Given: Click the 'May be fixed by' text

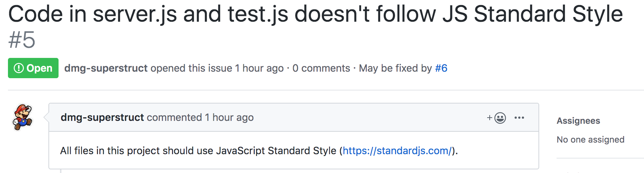Looking at the screenshot, I should click(x=395, y=68).
